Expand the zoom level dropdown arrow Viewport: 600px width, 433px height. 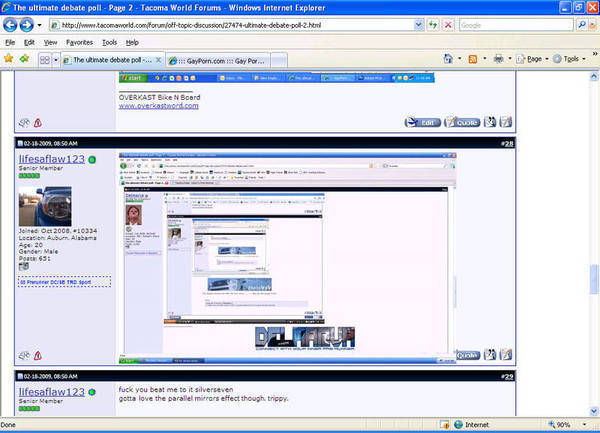pyautogui.click(x=584, y=425)
